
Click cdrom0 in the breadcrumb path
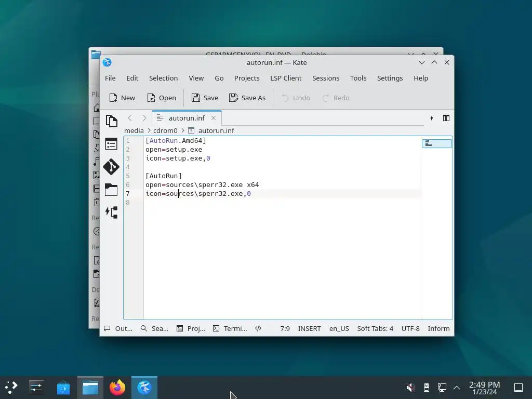pos(165,130)
